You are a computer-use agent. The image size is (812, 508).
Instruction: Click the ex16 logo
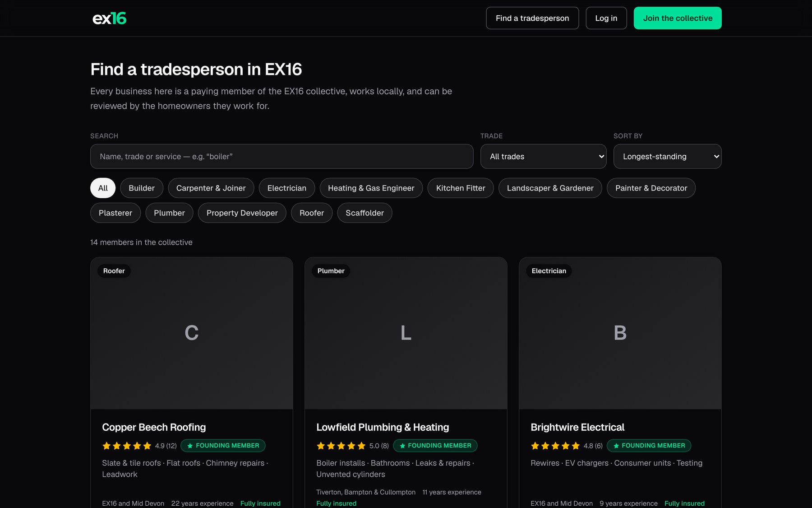(109, 18)
